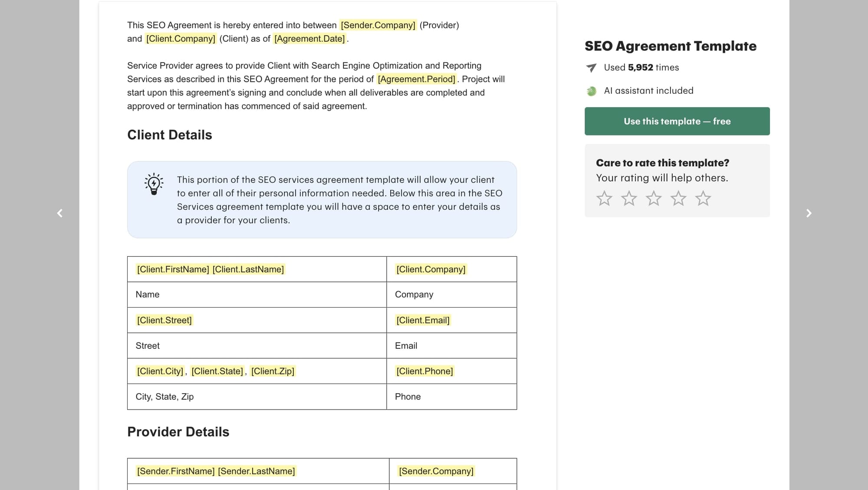Rate template five stars

(703, 199)
